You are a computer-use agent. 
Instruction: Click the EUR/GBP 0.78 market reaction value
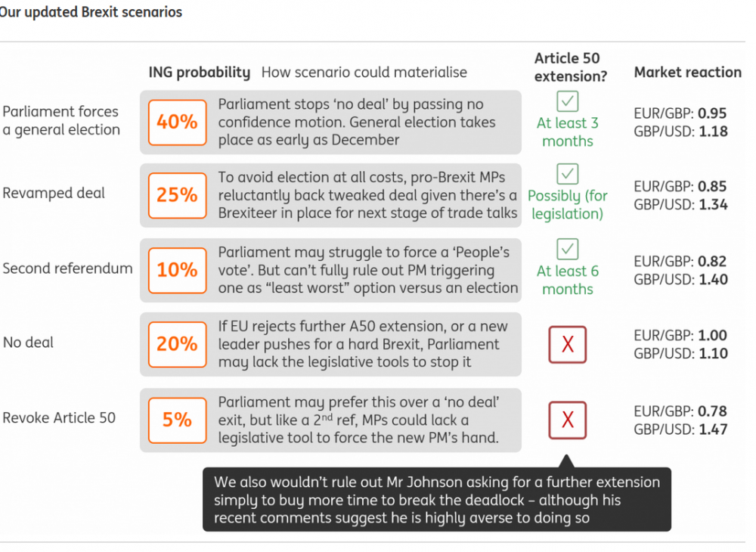point(680,411)
